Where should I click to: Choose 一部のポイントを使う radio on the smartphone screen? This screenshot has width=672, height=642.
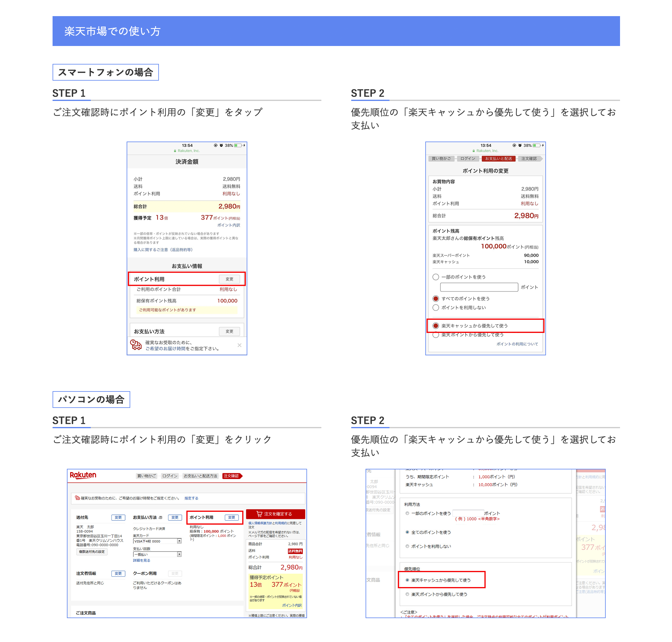click(436, 277)
